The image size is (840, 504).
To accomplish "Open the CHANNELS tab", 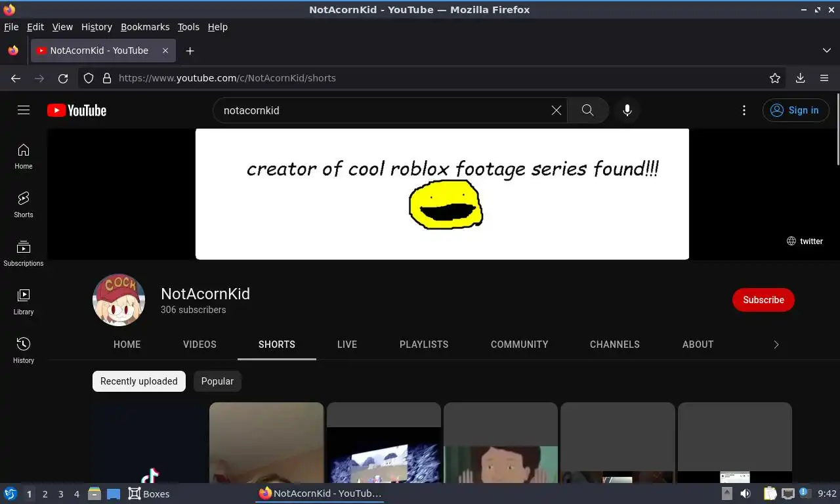I will point(615,345).
